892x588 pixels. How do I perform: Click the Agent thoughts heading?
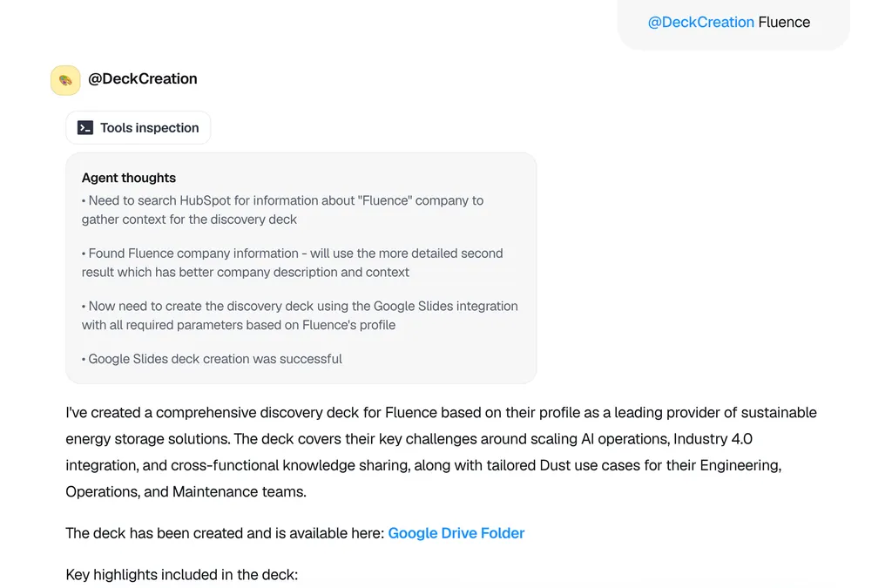pos(129,178)
